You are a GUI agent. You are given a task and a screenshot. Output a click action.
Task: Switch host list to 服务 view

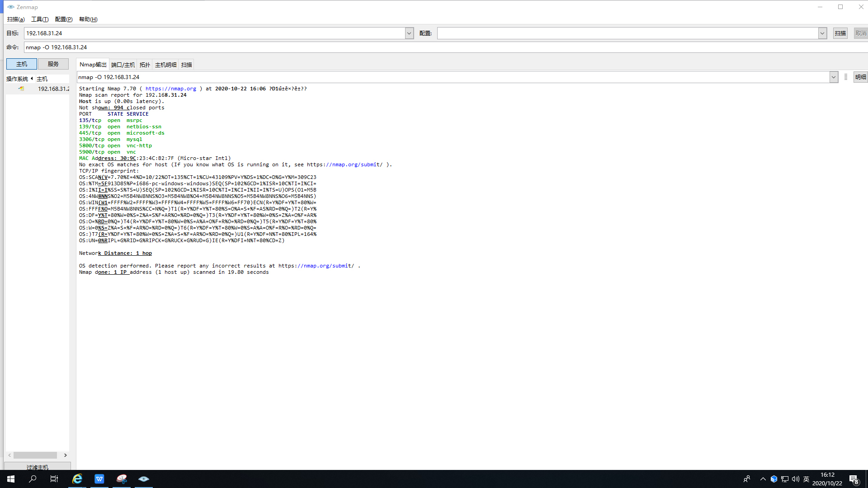(x=53, y=64)
